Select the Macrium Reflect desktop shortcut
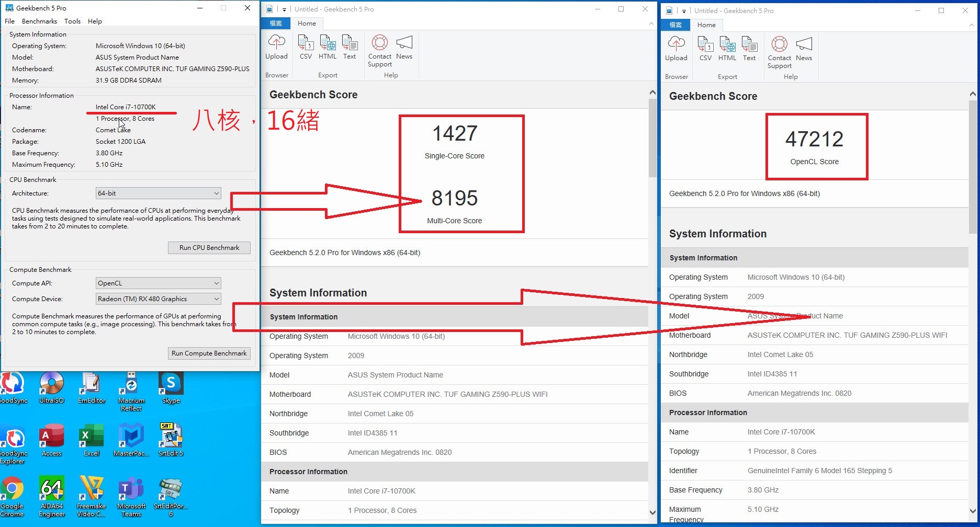 131,392
